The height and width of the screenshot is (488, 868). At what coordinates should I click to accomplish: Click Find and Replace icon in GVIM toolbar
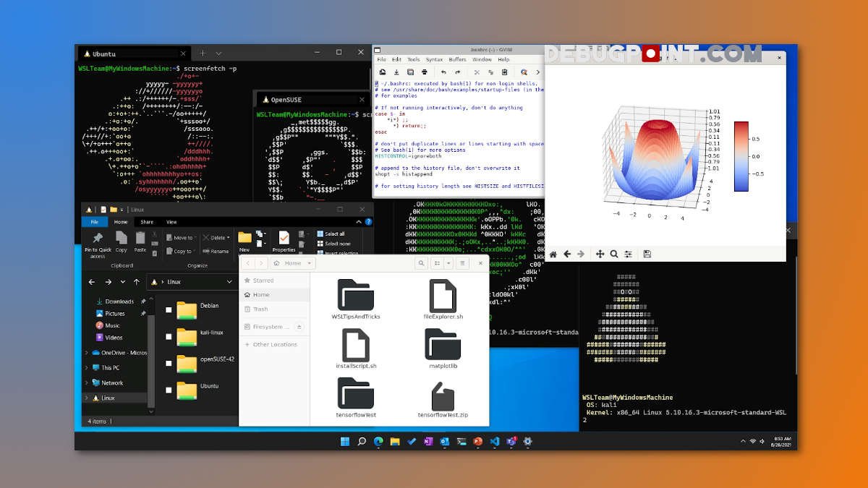(524, 72)
